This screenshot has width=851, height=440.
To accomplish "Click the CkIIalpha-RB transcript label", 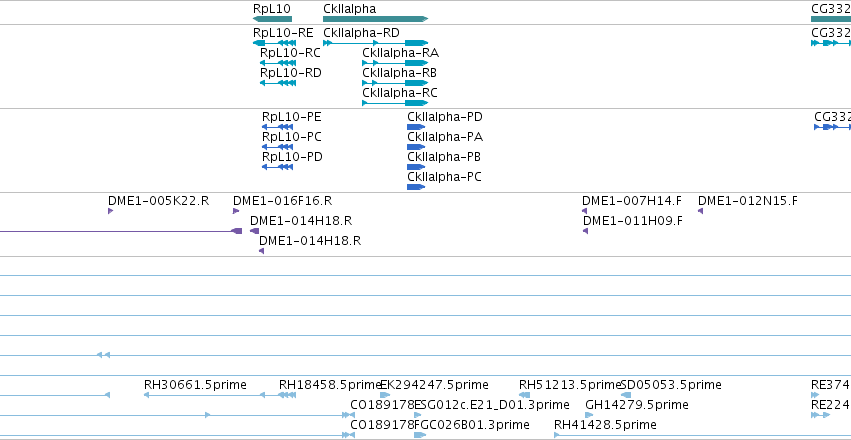I will pyautogui.click(x=399, y=73).
